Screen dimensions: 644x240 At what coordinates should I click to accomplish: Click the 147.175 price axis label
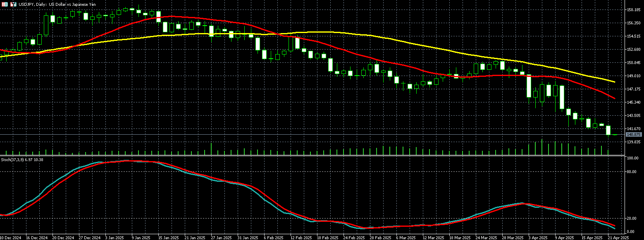634,89
